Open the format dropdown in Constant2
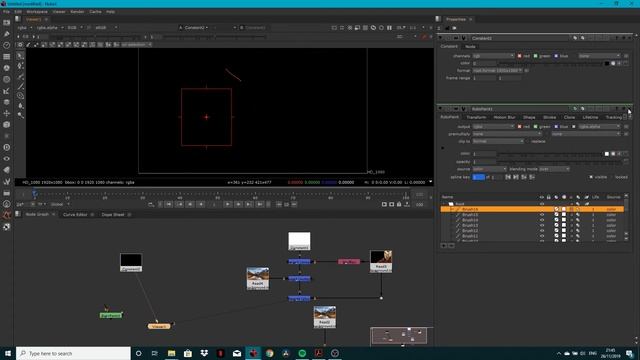The height and width of the screenshot is (360, 640). [x=498, y=71]
